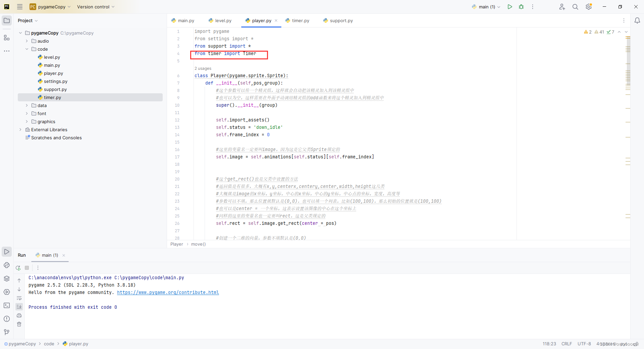
Task: Open Version control dropdown
Action: tap(96, 7)
